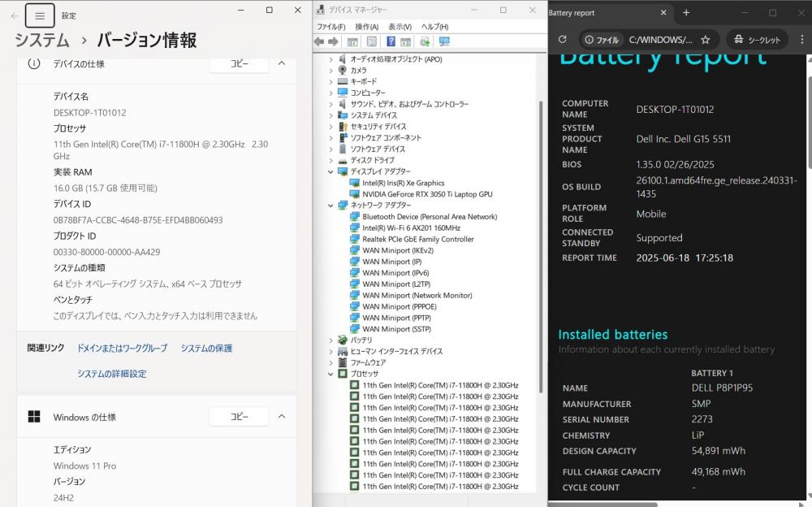Select Bluetooth Device (Personal Area Network) icon
Image resolution: width=812 pixels, height=507 pixels.
[x=354, y=217]
